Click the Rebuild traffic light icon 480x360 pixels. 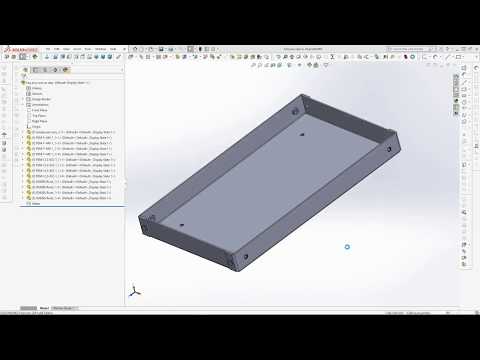(x=200, y=49)
